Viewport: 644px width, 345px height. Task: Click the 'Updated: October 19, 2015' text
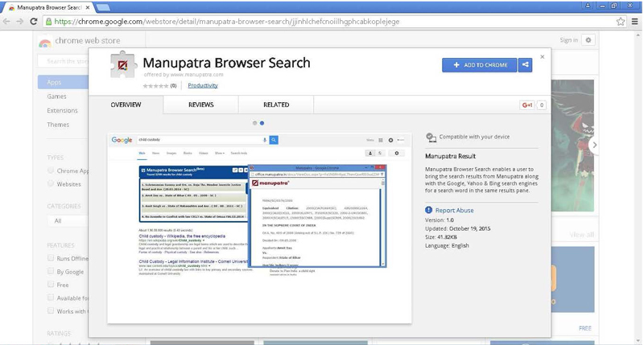(x=457, y=228)
